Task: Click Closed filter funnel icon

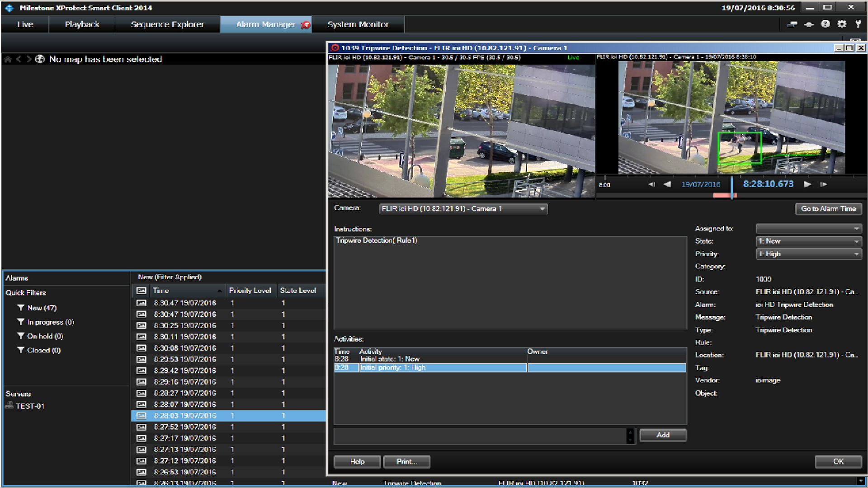Action: coord(21,350)
